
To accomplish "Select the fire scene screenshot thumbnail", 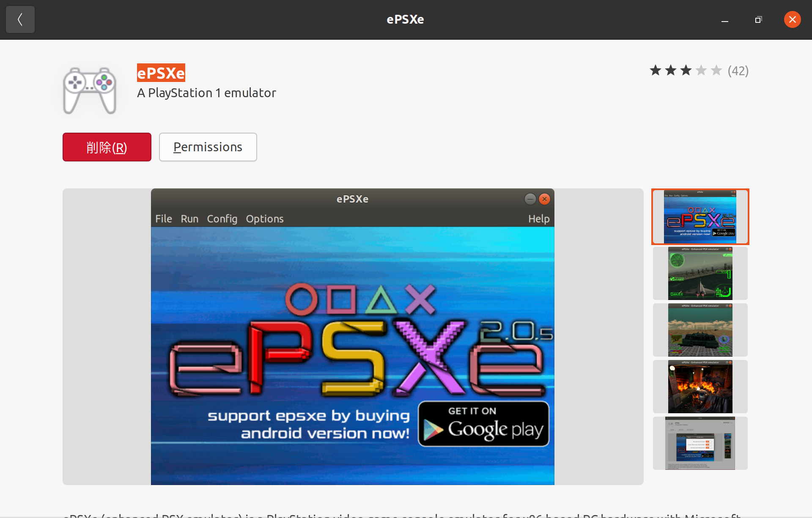I will point(700,387).
